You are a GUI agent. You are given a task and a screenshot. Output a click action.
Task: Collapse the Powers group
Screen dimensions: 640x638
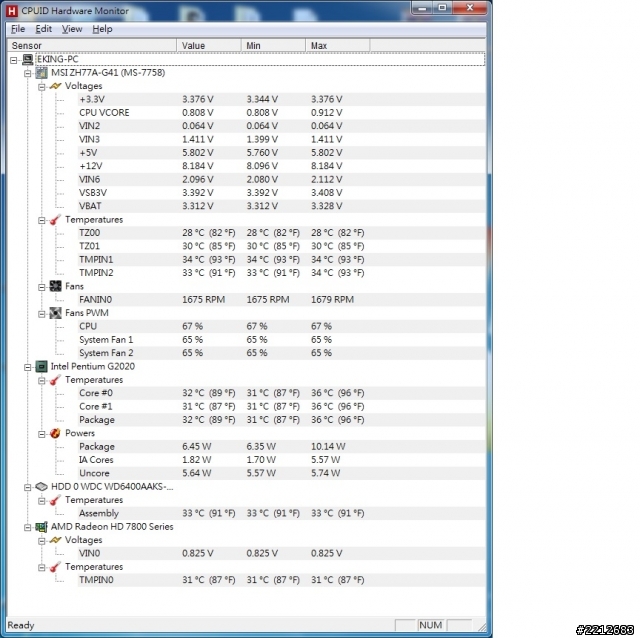[x=42, y=434]
